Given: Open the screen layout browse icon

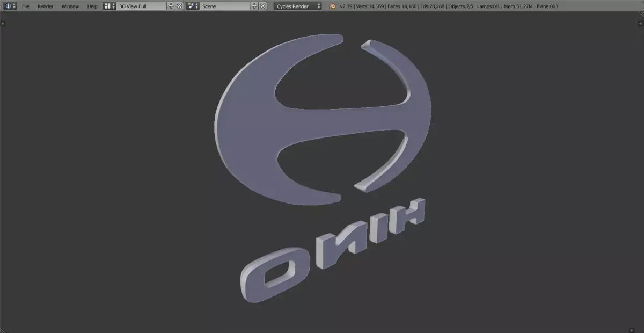Looking at the screenshot, I should click(x=109, y=6).
